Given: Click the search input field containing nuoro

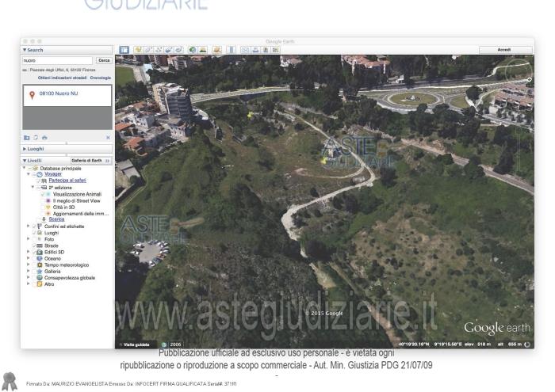Looking at the screenshot, I should click(x=57, y=60).
